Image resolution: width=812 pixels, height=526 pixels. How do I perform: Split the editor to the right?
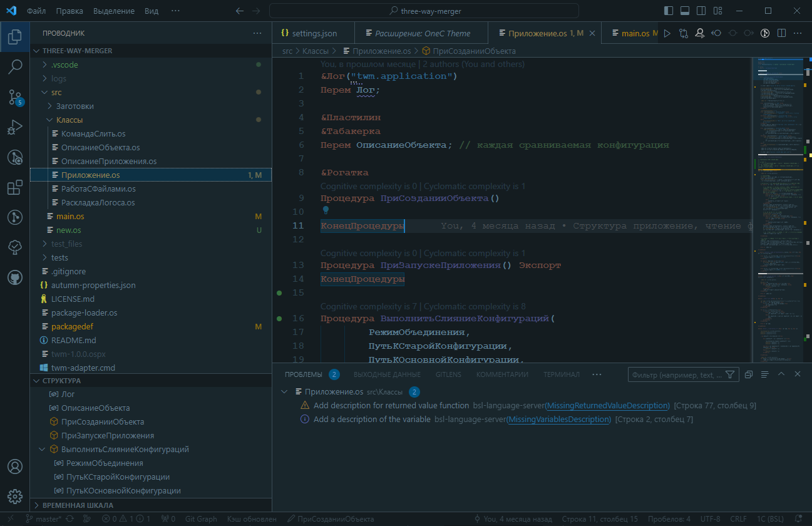click(781, 33)
